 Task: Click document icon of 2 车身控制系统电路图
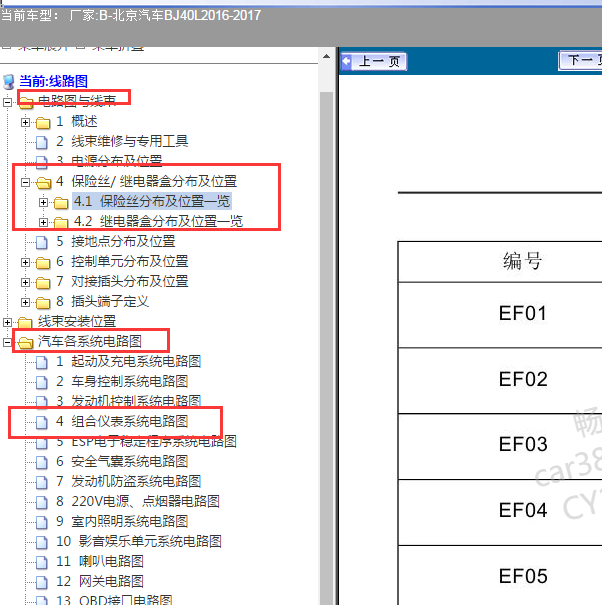pos(42,382)
